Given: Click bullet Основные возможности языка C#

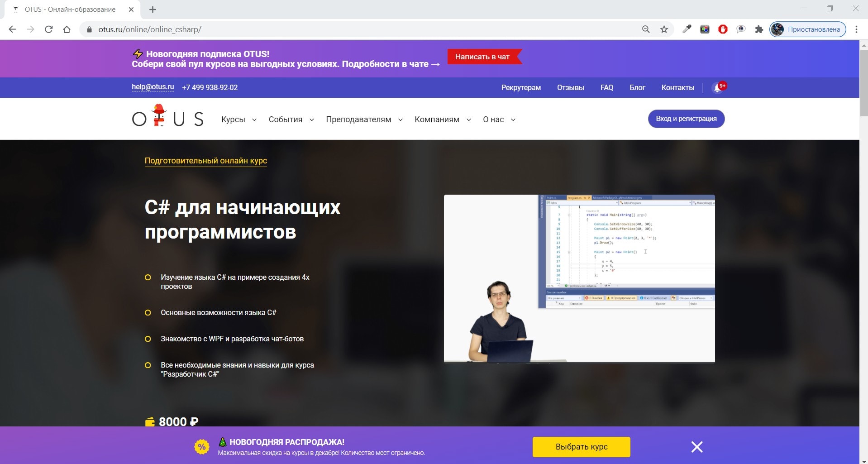Looking at the screenshot, I should tap(218, 312).
